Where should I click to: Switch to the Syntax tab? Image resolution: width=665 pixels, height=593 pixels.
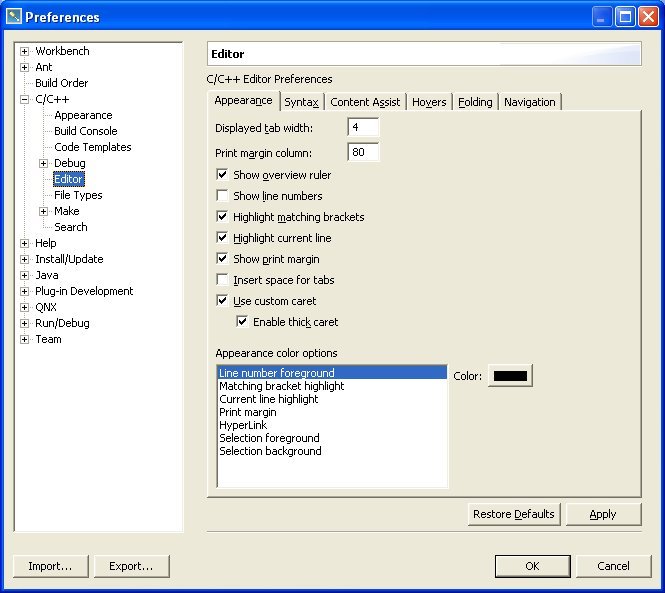click(301, 102)
